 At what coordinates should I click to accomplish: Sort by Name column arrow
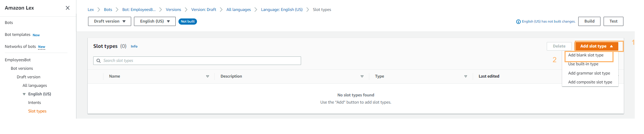(208, 77)
